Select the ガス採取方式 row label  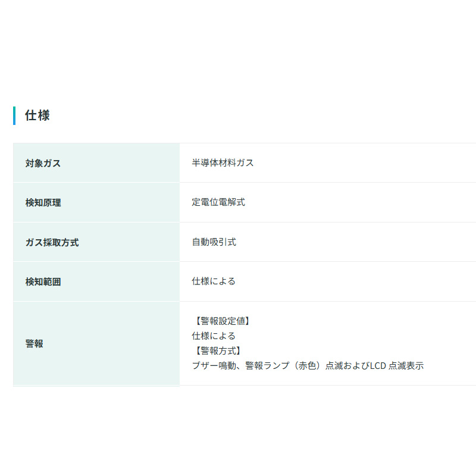(52, 242)
